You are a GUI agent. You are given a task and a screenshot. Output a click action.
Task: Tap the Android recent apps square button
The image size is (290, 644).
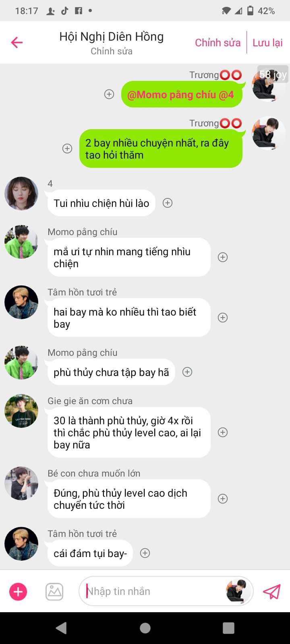(x=228, y=628)
